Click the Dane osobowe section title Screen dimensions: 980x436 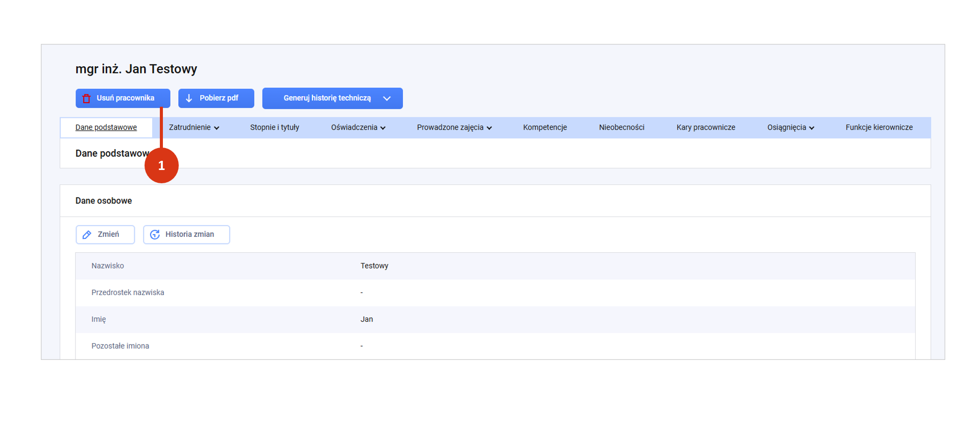(104, 201)
